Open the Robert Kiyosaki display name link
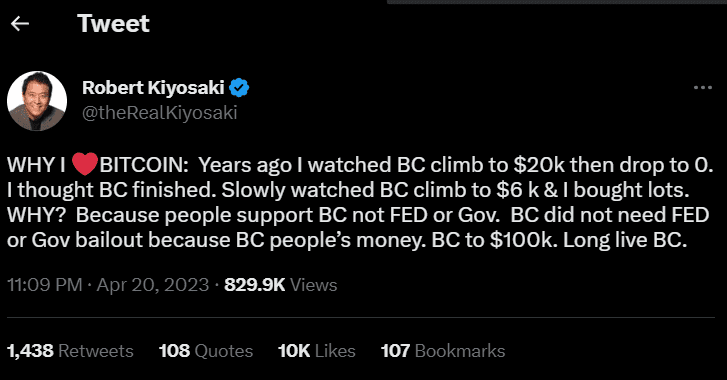Image resolution: width=727 pixels, height=380 pixels. [153, 88]
